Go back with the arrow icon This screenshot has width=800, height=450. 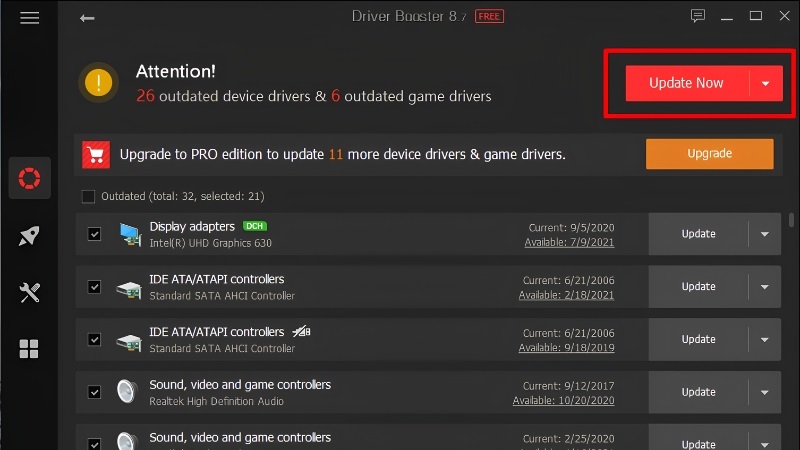[x=87, y=18]
